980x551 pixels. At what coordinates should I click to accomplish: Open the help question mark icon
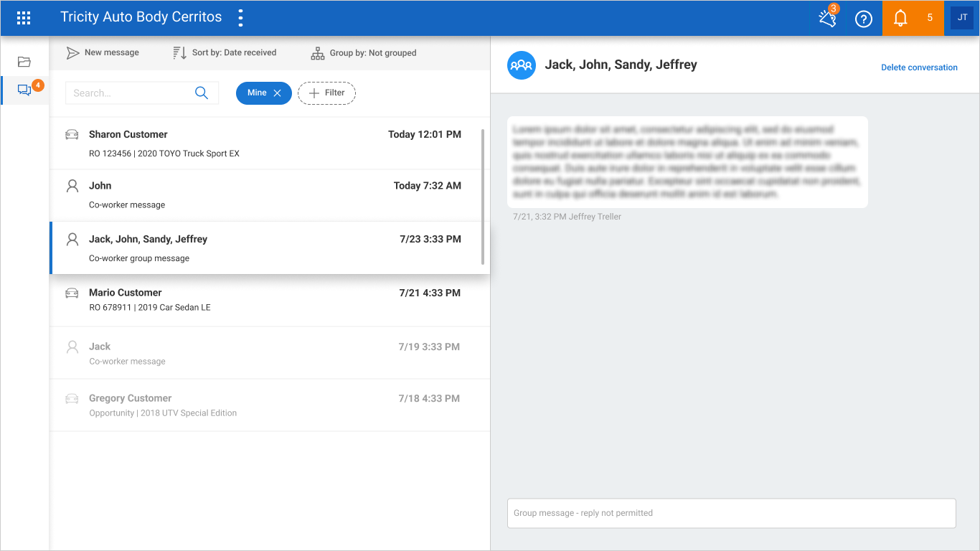pyautogui.click(x=864, y=19)
